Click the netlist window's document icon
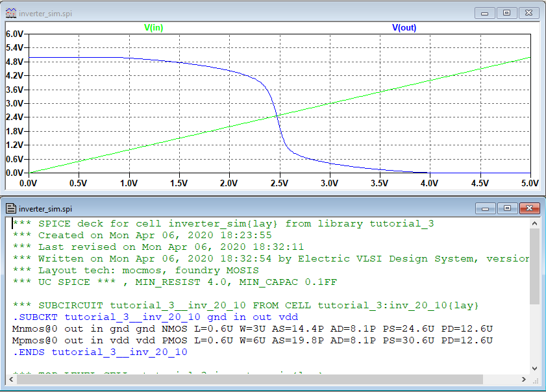546x392 pixels. pyautogui.click(x=11, y=208)
